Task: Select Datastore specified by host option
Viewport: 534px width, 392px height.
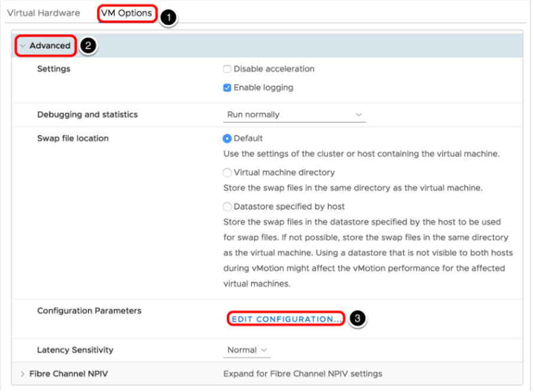Action: click(x=227, y=207)
